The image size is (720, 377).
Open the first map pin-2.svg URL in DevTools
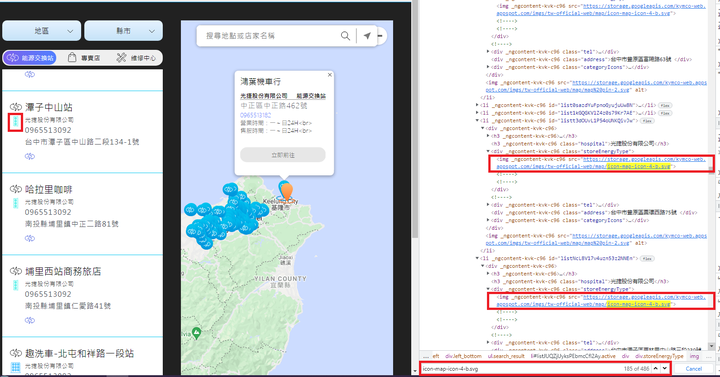coord(596,86)
